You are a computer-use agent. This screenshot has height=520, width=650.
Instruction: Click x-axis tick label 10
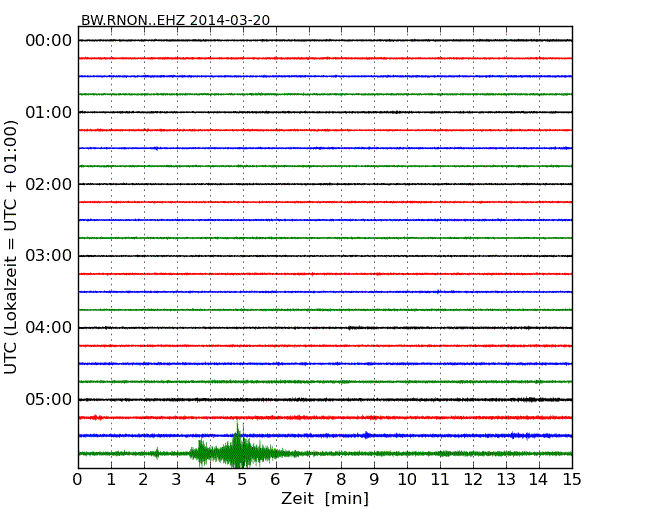[x=407, y=480]
